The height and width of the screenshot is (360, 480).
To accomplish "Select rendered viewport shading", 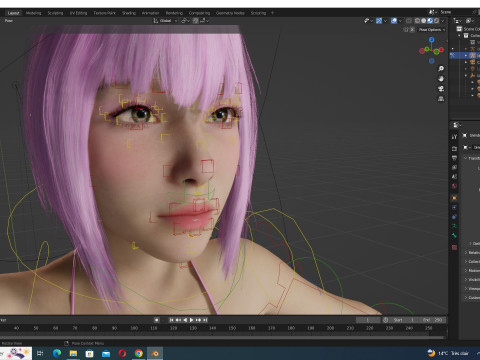I will [x=436, y=21].
